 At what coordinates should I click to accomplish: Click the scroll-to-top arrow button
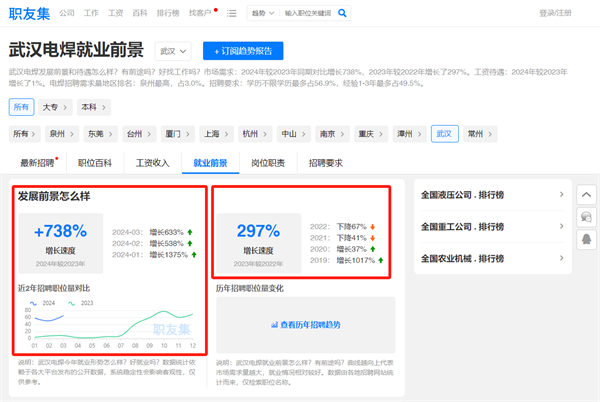(586, 195)
